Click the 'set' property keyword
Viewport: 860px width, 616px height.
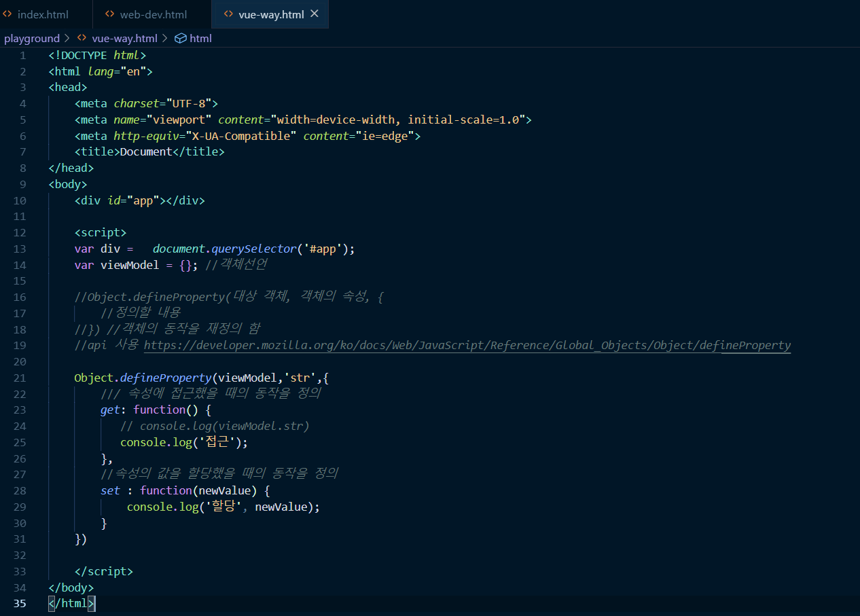tap(110, 490)
